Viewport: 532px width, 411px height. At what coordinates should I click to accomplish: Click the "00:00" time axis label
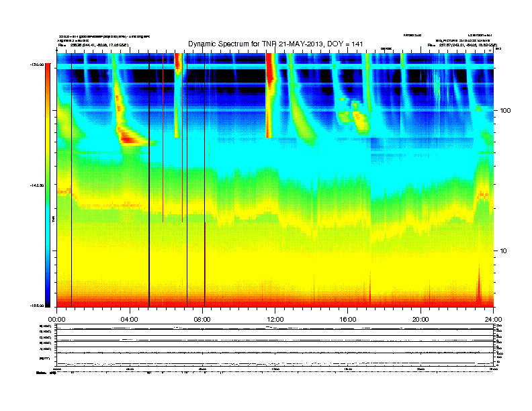(x=56, y=320)
